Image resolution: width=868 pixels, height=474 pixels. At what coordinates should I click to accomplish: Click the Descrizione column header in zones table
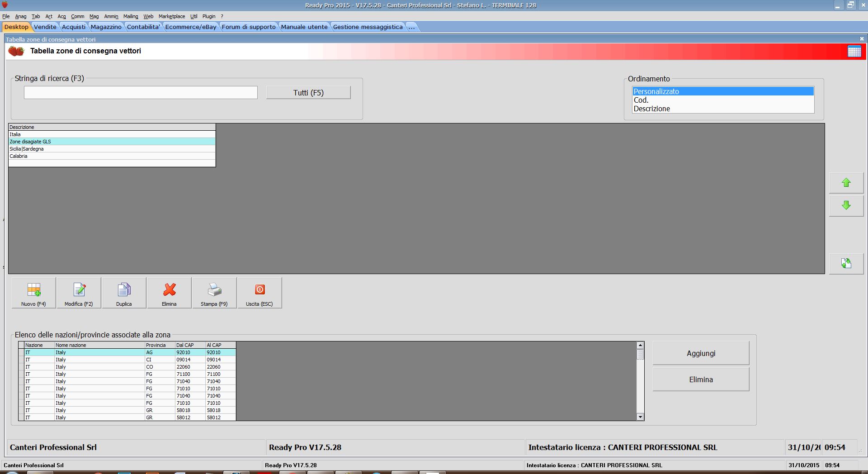point(112,127)
